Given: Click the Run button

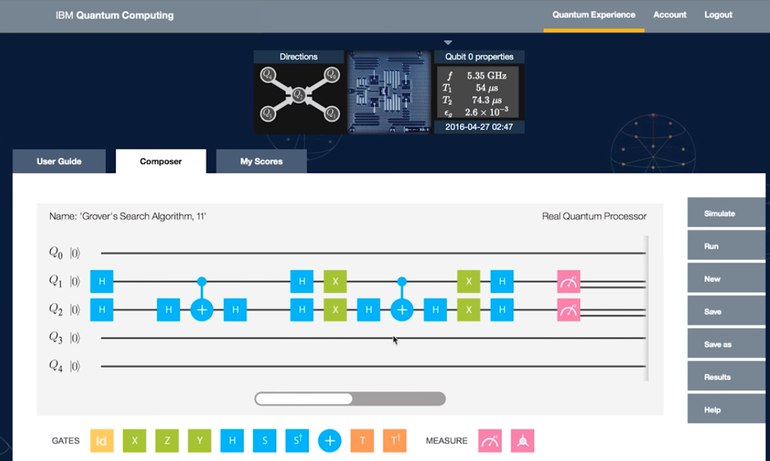Looking at the screenshot, I should coord(726,246).
